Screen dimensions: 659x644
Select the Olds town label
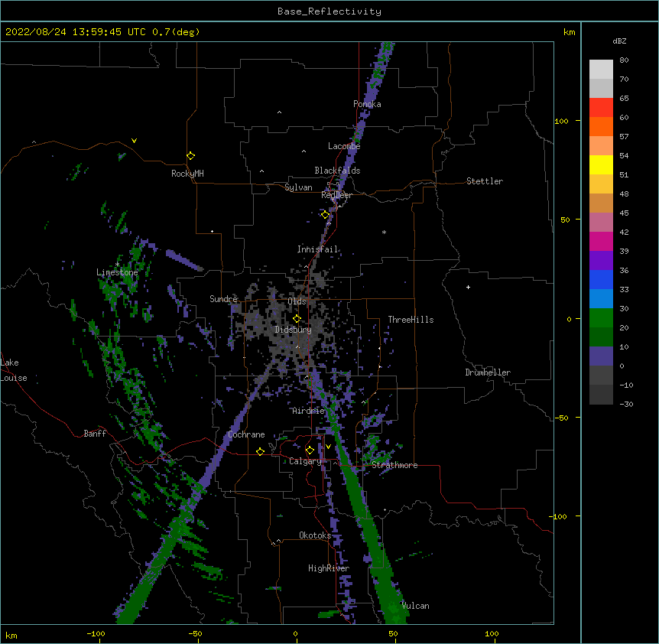pyautogui.click(x=297, y=301)
